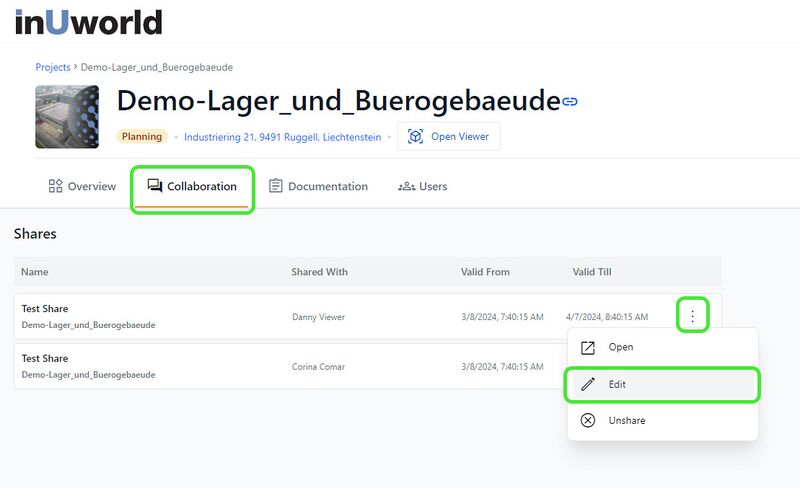
Task: Click the Overview tab grid icon
Action: click(56, 186)
